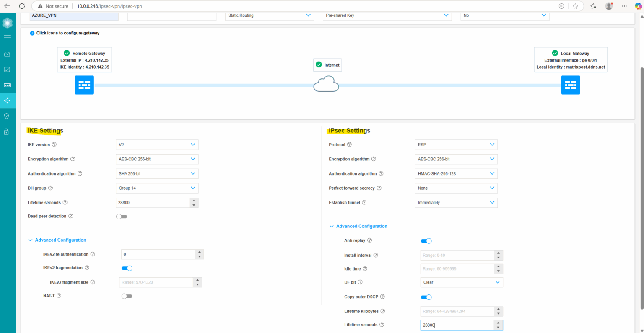
Task: Select the Monitor icon in the left sidebar
Action: tap(8, 69)
